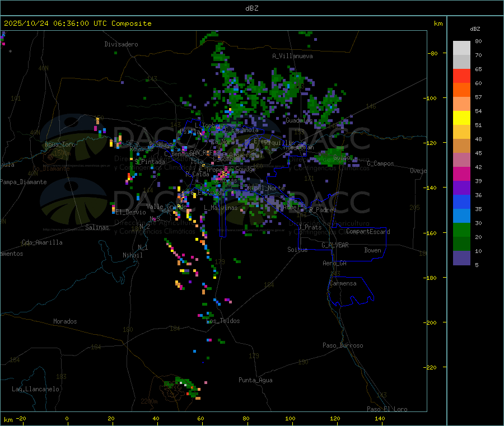Viewport: 504px width, 426px height.
Task: Click the Agua_Toro map label
Action: [x=60, y=144]
